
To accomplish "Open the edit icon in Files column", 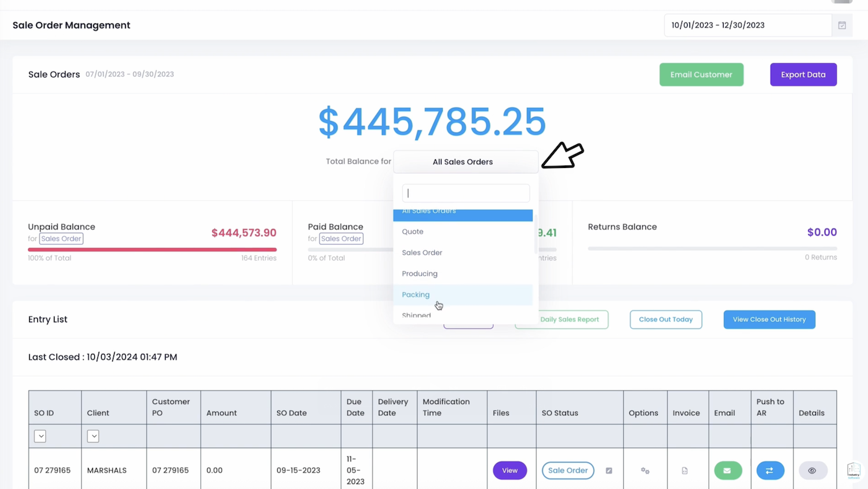I will 608,470.
